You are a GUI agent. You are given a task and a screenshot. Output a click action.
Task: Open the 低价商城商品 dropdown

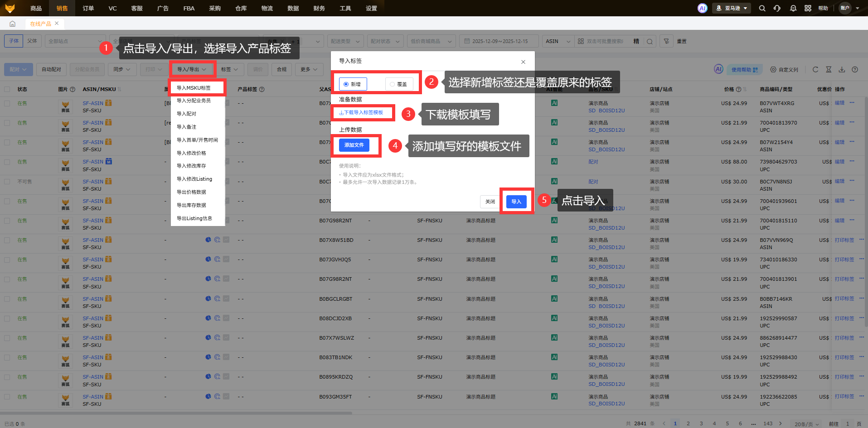(x=431, y=41)
